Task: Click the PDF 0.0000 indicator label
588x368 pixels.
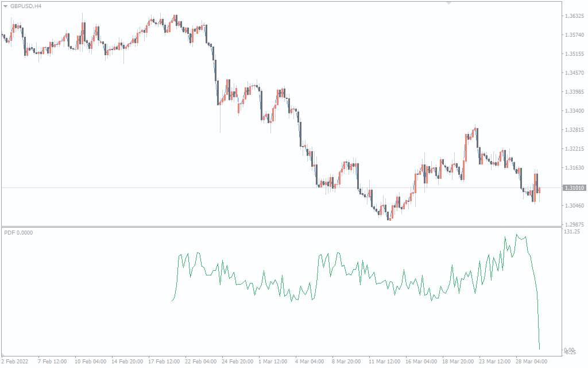Action: click(x=18, y=232)
